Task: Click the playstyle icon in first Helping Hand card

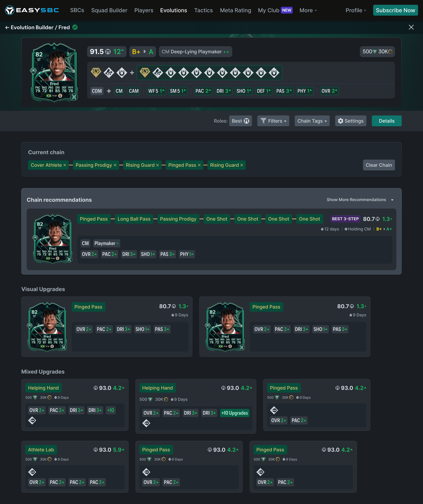Action: 32,420
